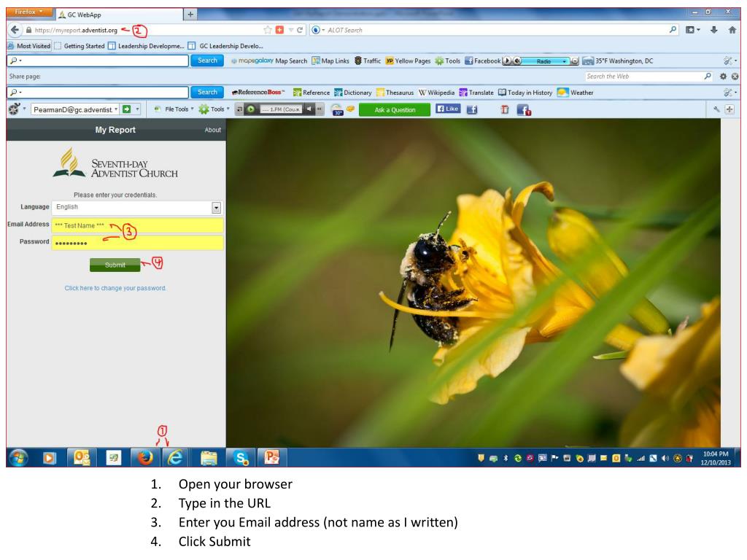Open Today in History shortcut

pyautogui.click(x=525, y=93)
